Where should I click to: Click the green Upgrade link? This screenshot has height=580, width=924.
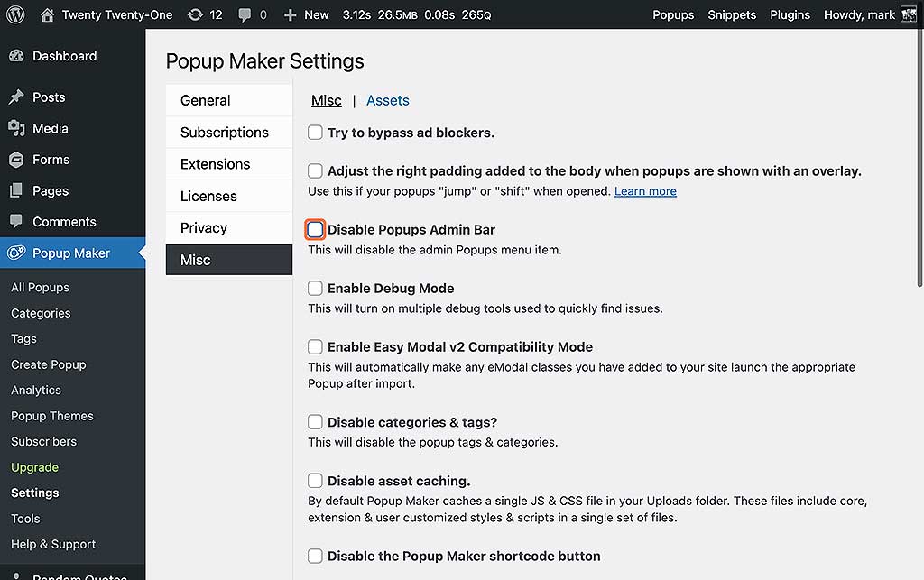[x=35, y=467]
